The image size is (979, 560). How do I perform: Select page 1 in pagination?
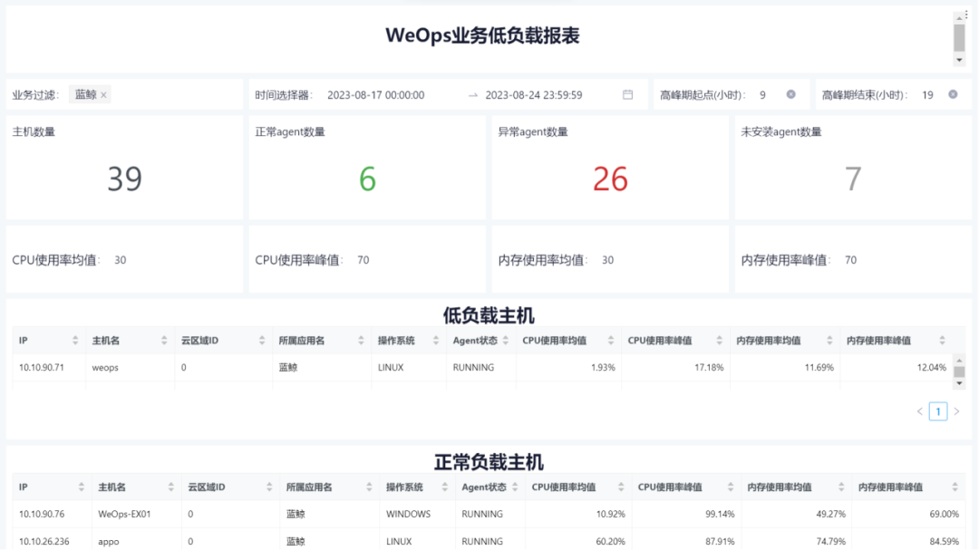tap(938, 411)
